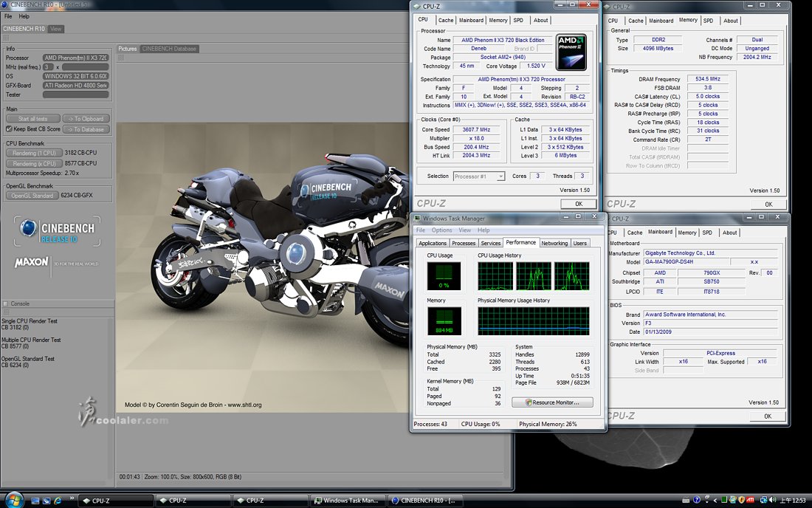This screenshot has height=508, width=812.
Task: Open View menu in Task Manager
Action: (464, 230)
